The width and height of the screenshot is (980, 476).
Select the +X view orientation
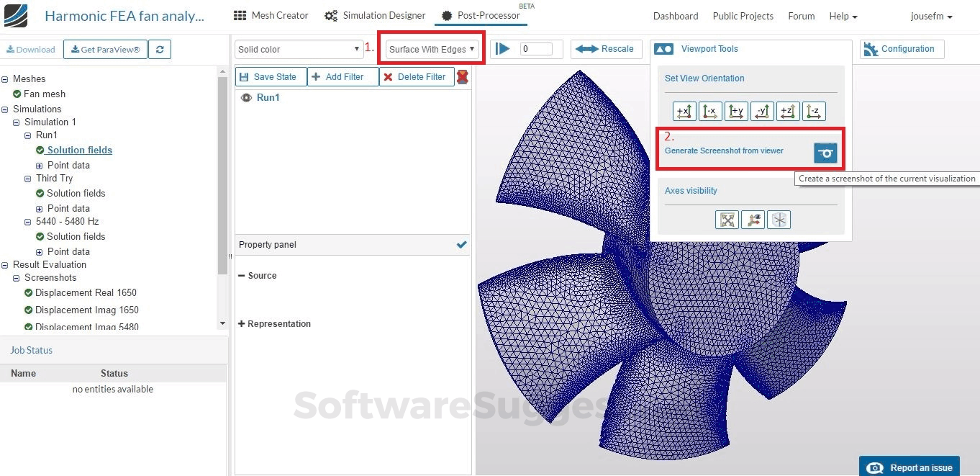(x=684, y=111)
